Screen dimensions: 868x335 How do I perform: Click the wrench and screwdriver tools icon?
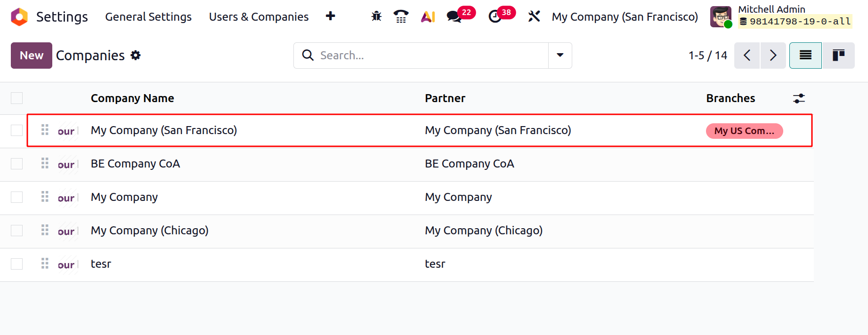[534, 16]
